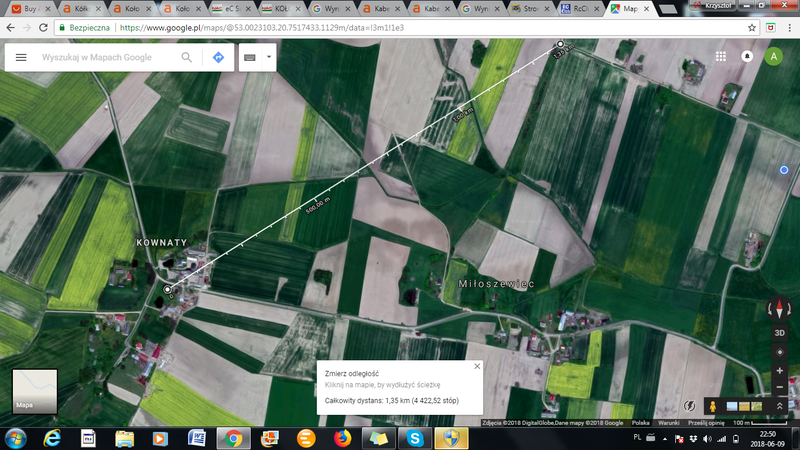
Task: Close the Zmierz odległość panel
Action: [477, 366]
